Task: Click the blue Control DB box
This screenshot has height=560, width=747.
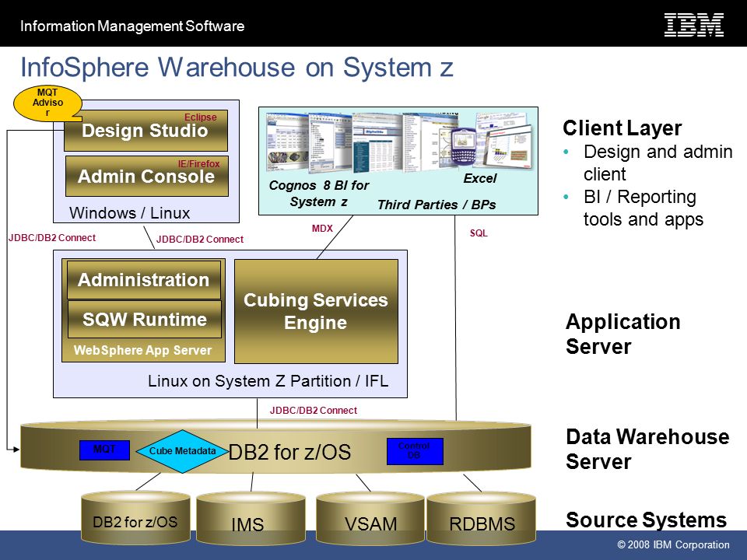Action: coord(415,451)
